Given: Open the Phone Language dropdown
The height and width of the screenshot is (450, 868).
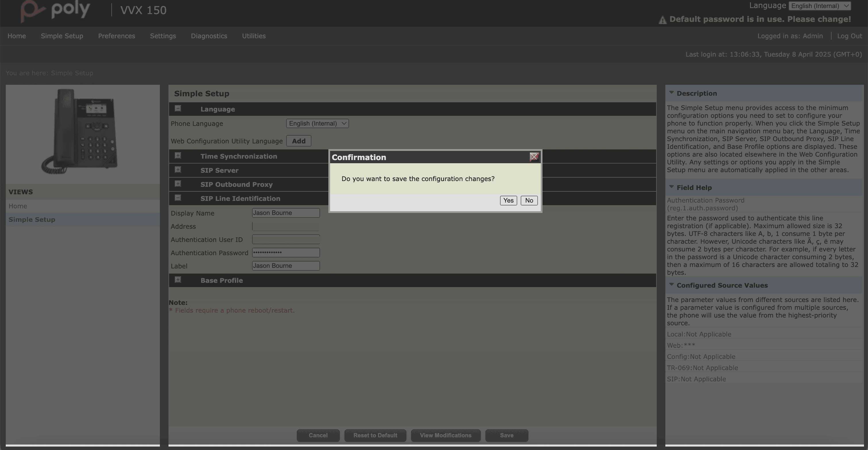Looking at the screenshot, I should coord(317,124).
